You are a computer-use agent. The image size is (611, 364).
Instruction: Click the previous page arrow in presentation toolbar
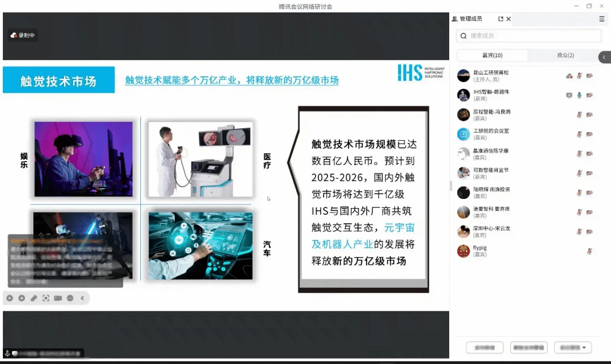tap(10, 298)
